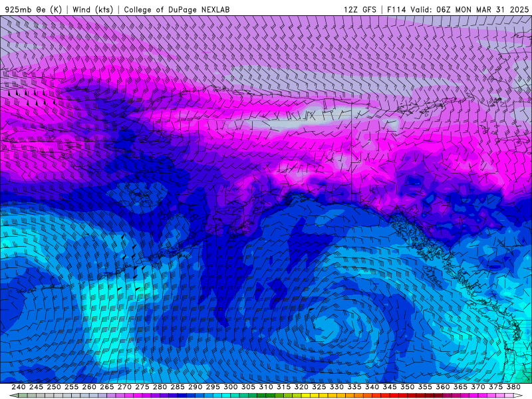
Task: Click the 295 value on the color scale
Action: point(213,387)
